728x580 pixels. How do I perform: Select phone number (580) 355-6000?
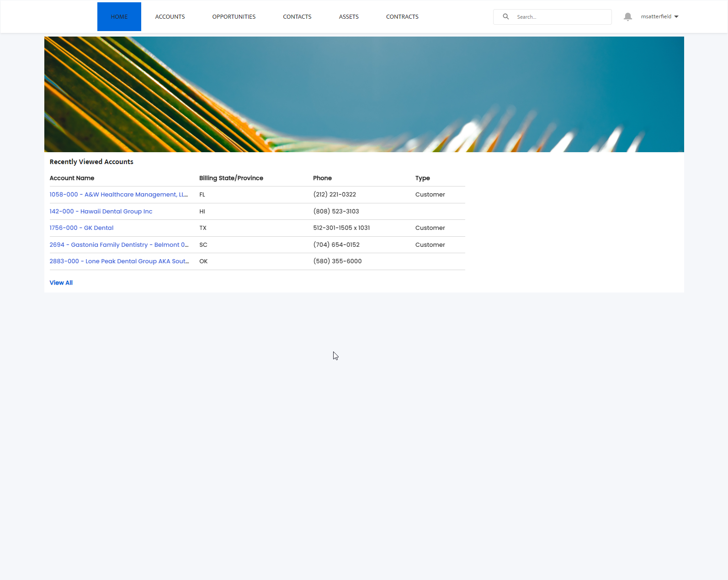[x=337, y=261]
